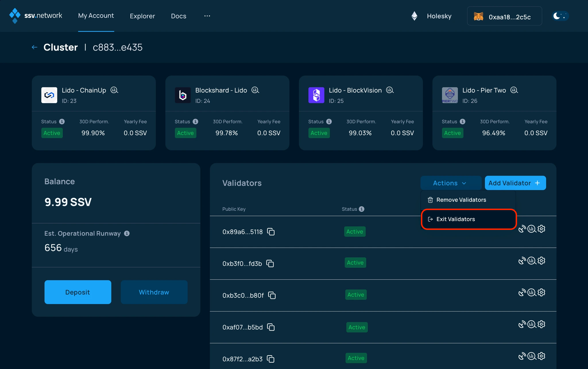The image size is (588, 369).
Task: Open explorer icon for validator 0x87f2...a2b3
Action: point(532,356)
